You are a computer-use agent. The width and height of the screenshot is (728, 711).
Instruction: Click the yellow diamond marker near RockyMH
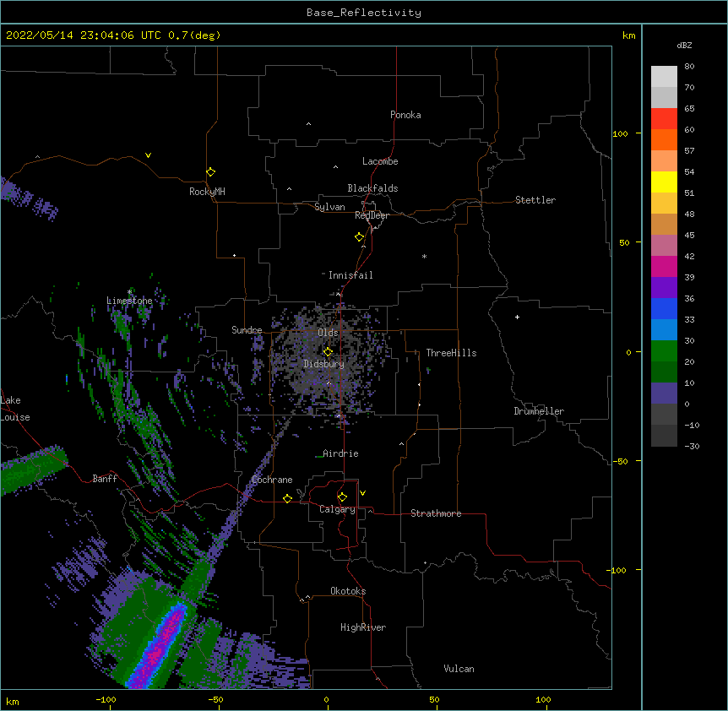[x=210, y=172]
